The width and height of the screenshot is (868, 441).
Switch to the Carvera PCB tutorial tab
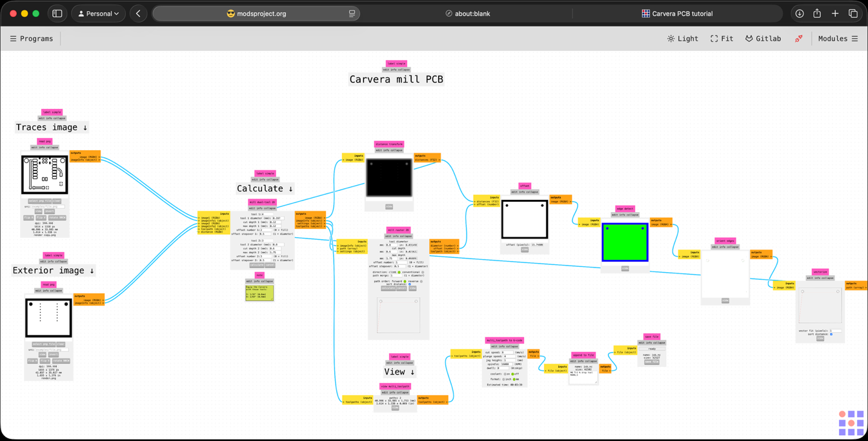tap(677, 14)
